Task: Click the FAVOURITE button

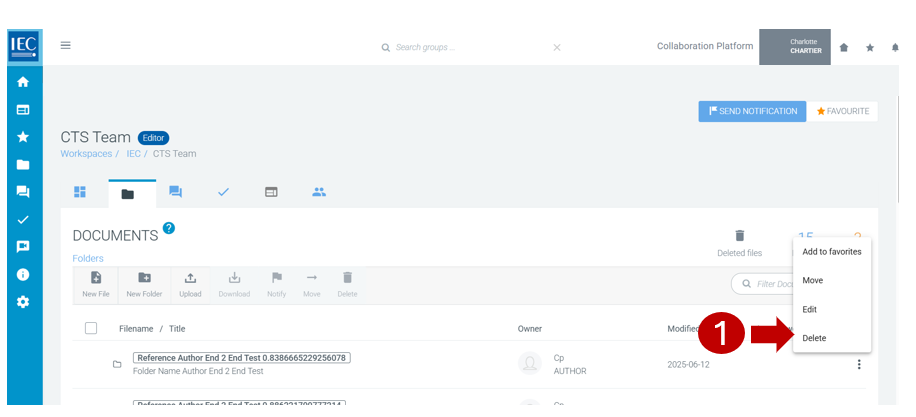Action: [843, 111]
